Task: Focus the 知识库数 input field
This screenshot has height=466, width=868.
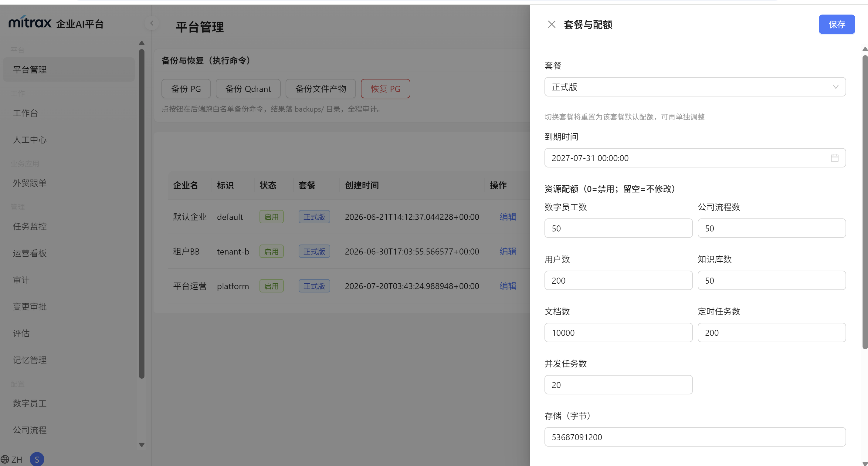Action: [771, 280]
